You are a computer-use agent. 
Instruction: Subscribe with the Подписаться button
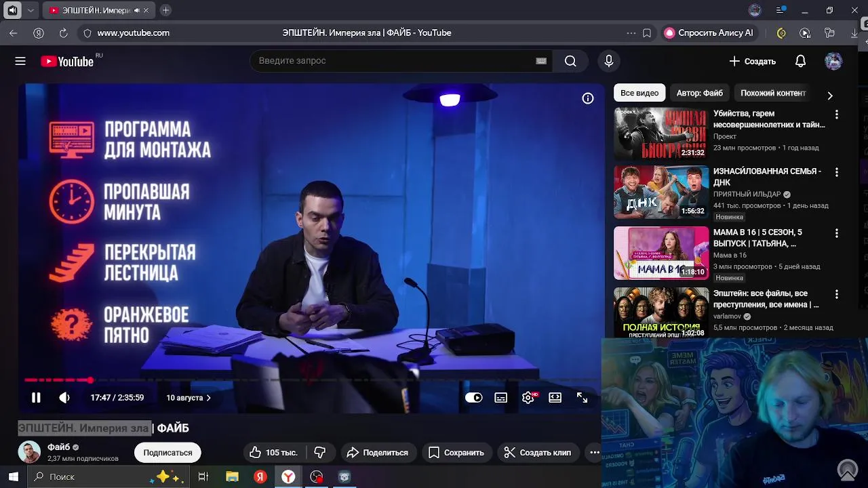(x=167, y=452)
